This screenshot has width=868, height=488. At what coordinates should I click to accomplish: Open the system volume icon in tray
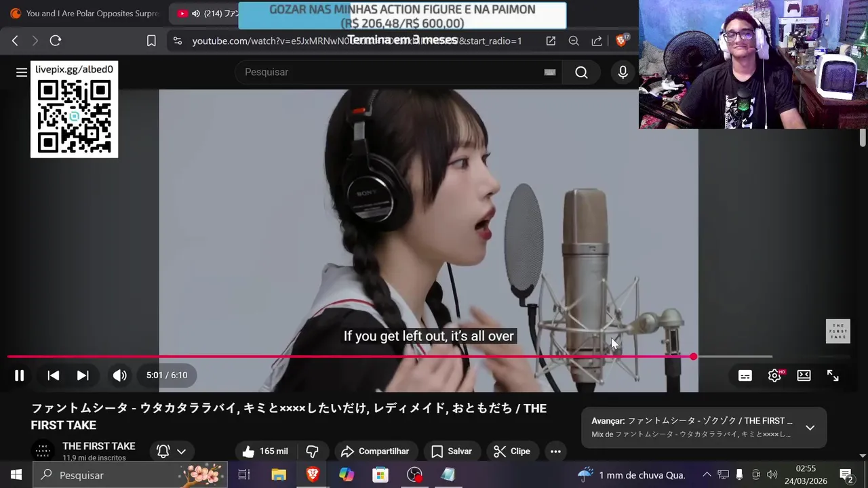772,474
